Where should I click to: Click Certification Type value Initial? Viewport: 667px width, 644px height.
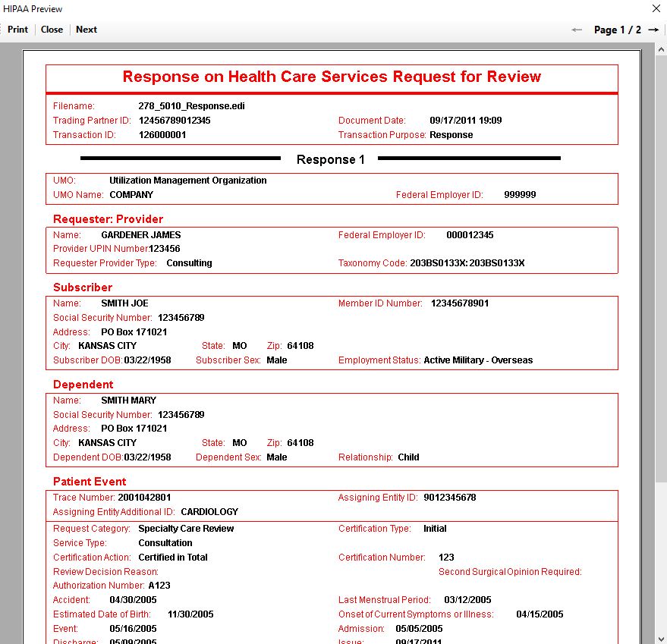click(x=435, y=528)
